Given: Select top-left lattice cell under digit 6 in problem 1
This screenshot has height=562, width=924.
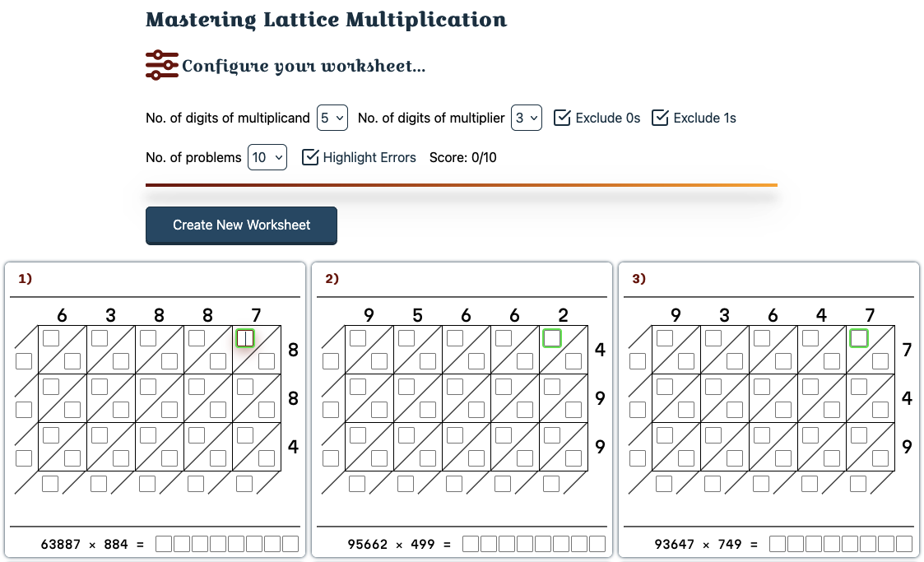Looking at the screenshot, I should point(51,337).
